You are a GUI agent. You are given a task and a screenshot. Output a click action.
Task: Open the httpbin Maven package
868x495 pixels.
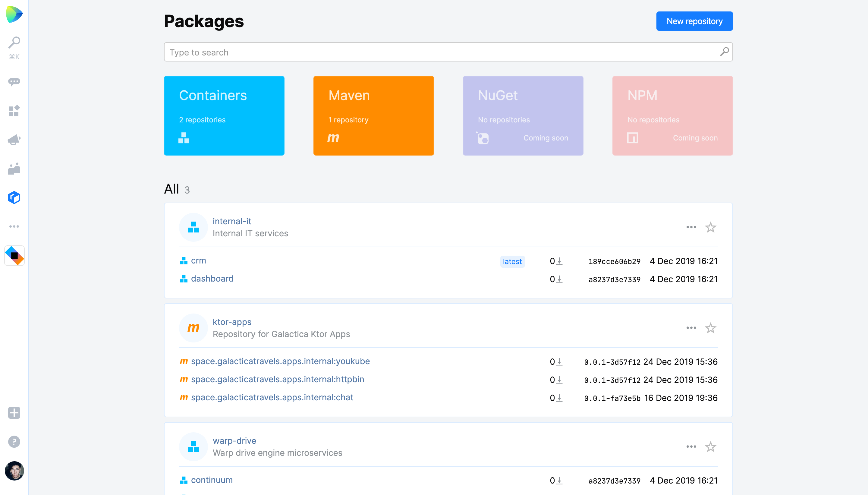point(277,379)
